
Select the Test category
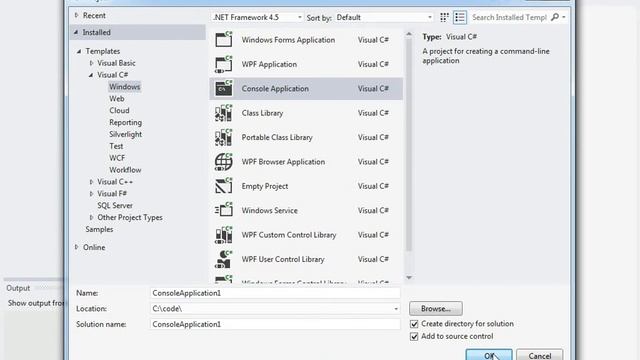(x=116, y=146)
